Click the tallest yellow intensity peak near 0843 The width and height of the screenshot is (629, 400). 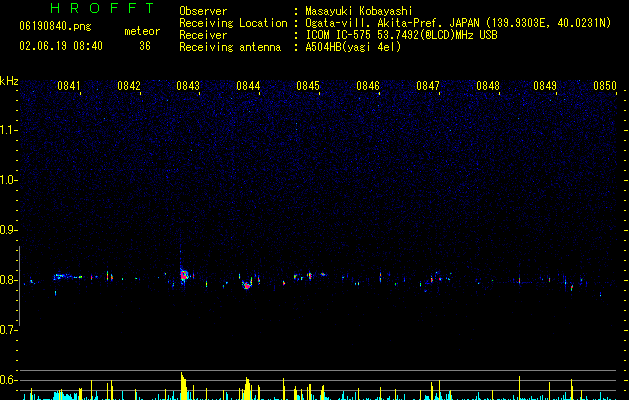point(183,386)
